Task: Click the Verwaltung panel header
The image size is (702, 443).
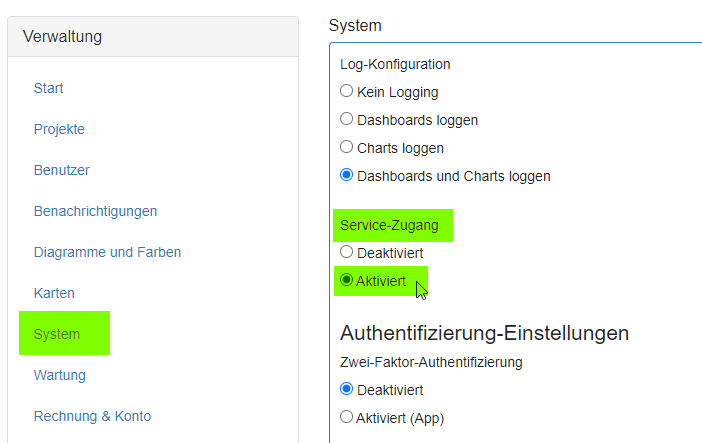Action: [153, 37]
